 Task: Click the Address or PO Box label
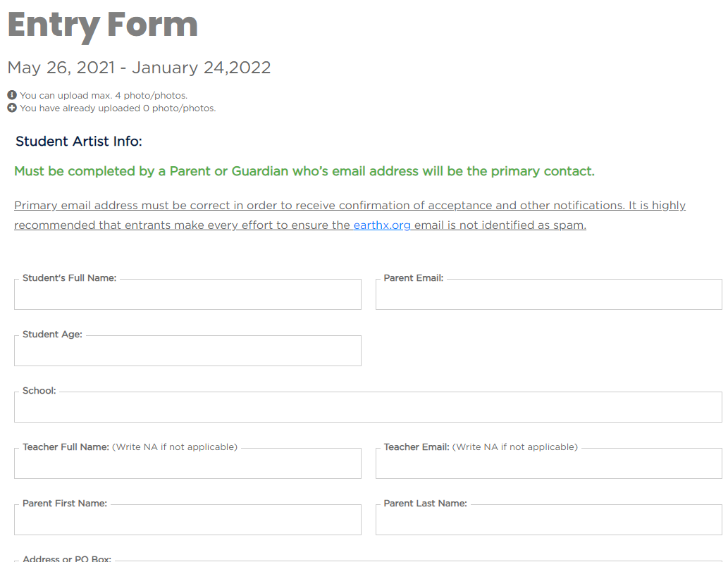coord(67,558)
